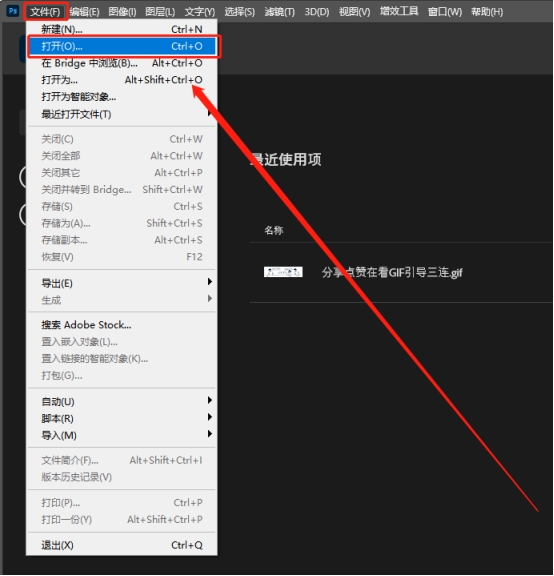Open the 图层(L) menu
Screen dimensions: 554x576
click(160, 12)
